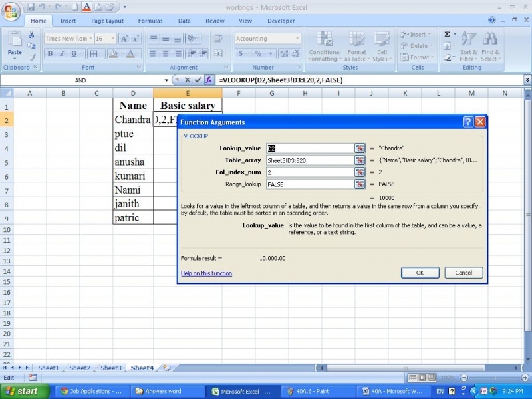Open the Customize Quick Access Toolbar dropdown
Screen dimensions: 532x399
[x=125, y=7]
